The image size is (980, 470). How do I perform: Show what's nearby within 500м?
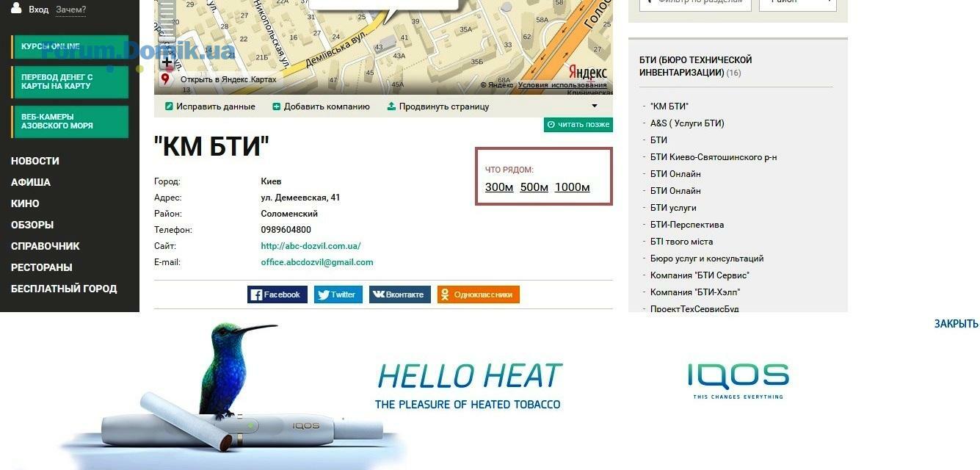(534, 187)
